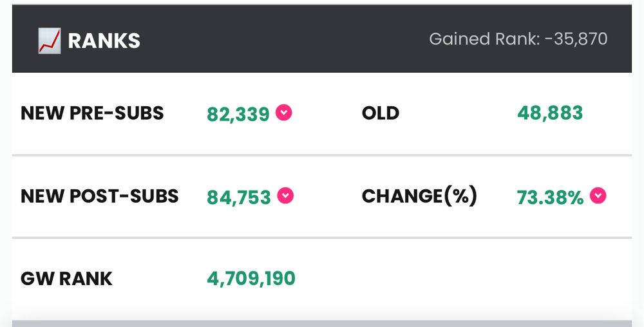Screen dimensions: 644x327
Task: Click the dark RANKS header bar
Action: point(322,39)
